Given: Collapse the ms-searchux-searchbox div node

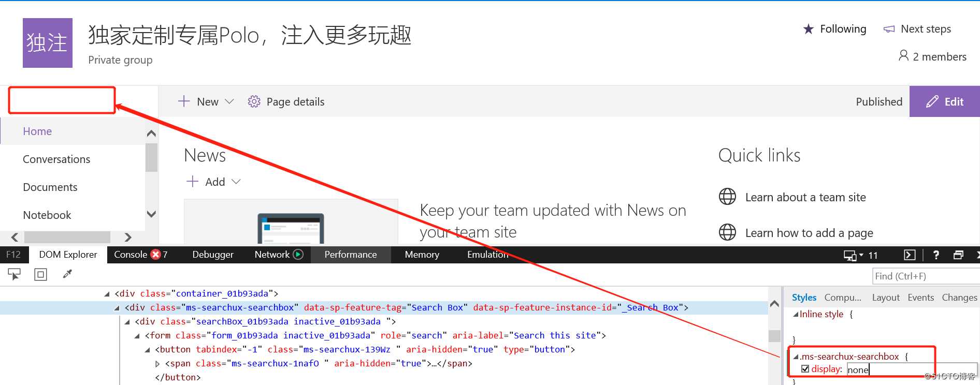Looking at the screenshot, I should pyautogui.click(x=117, y=308).
